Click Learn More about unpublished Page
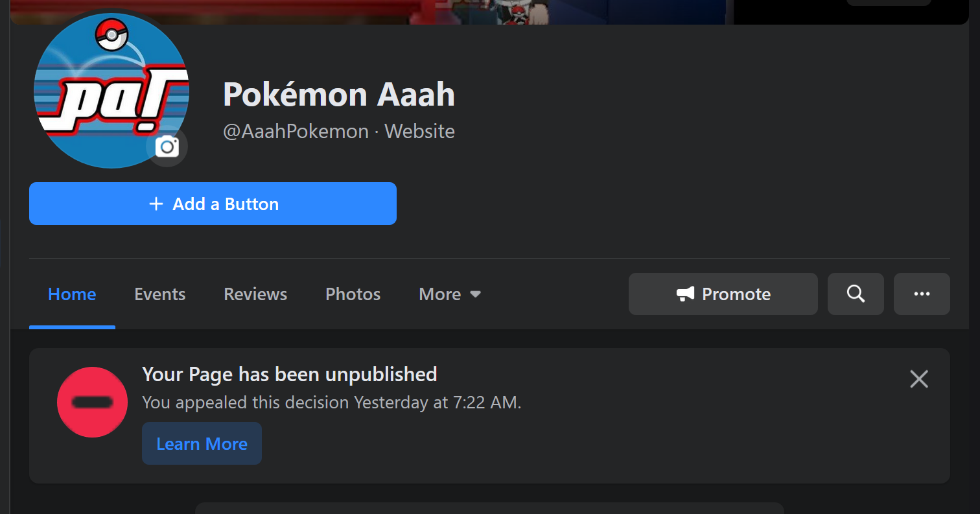980x514 pixels. coord(202,443)
